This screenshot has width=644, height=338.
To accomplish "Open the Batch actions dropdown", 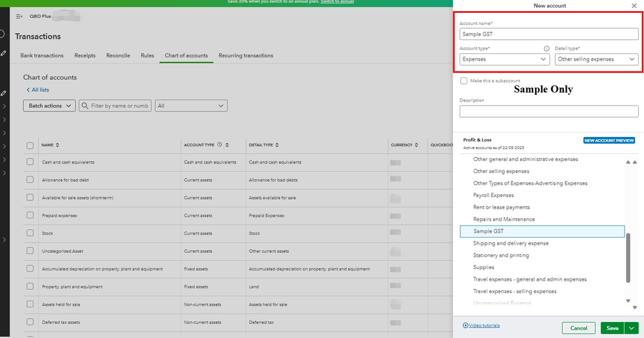I will pyautogui.click(x=49, y=106).
